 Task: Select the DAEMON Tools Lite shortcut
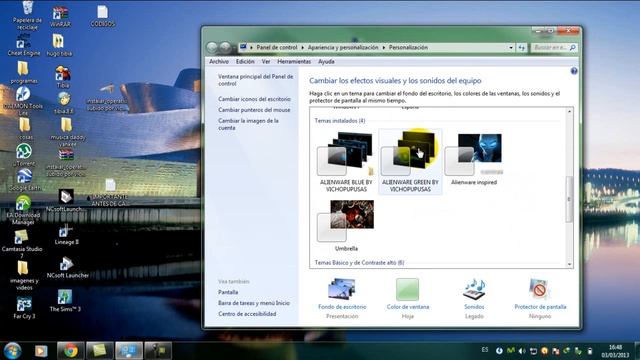(23, 101)
